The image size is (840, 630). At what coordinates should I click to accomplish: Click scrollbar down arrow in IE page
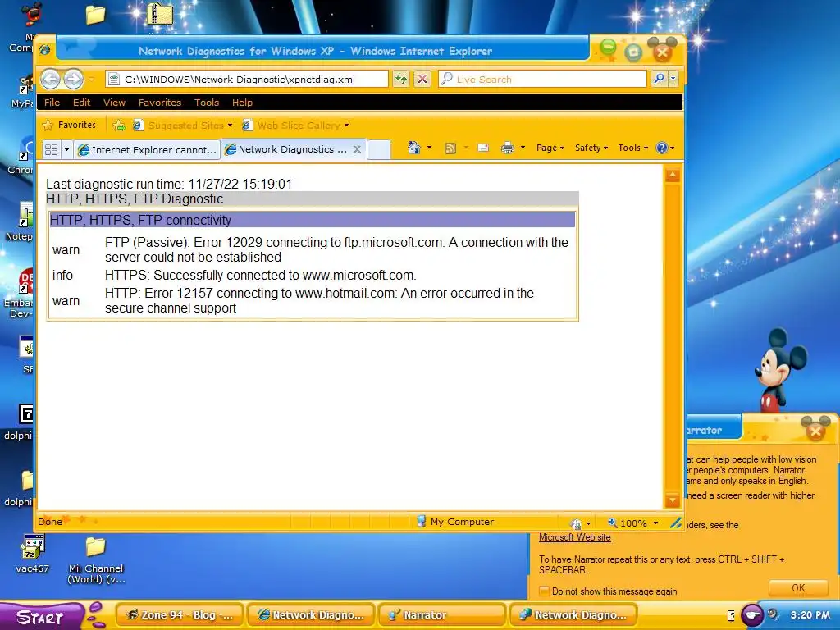coord(673,500)
